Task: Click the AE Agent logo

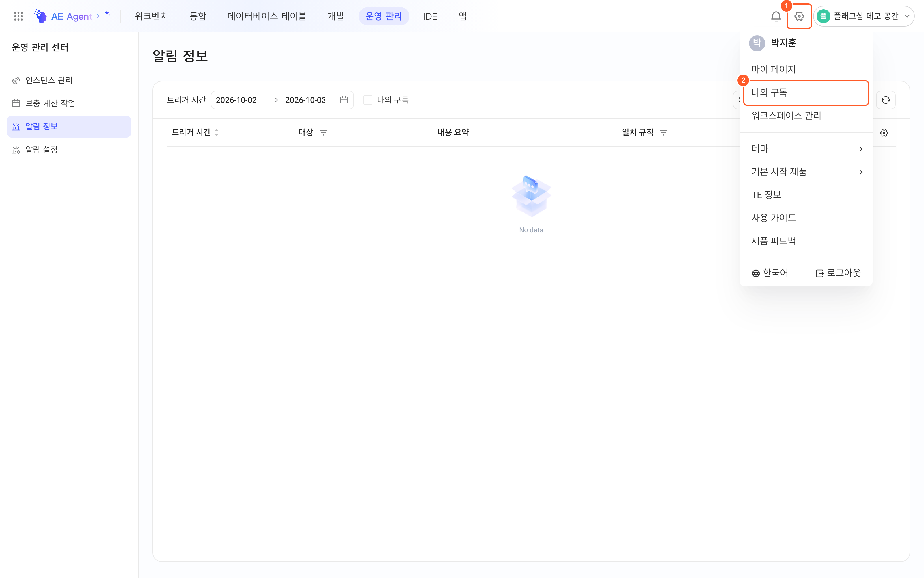Action: (64, 16)
